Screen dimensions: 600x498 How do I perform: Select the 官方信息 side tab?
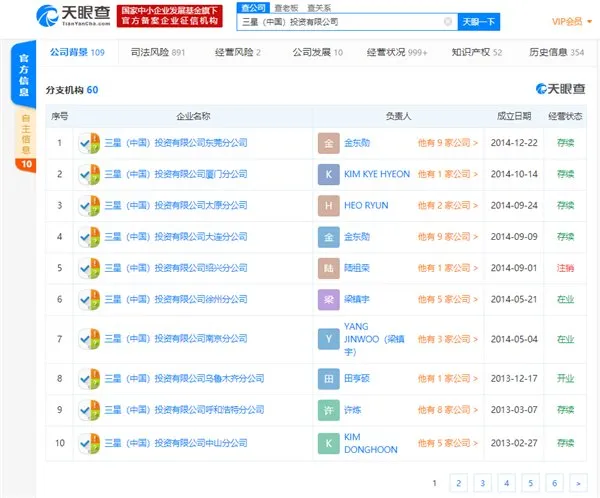[24, 75]
